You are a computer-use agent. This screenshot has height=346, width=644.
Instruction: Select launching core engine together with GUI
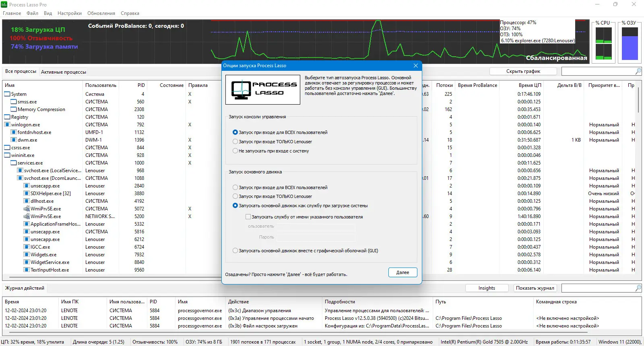[x=235, y=251]
